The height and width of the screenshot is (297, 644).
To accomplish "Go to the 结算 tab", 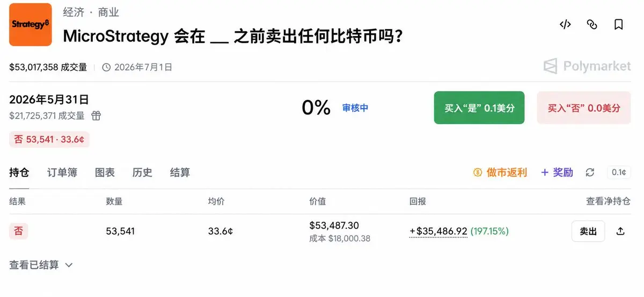I will point(180,172).
